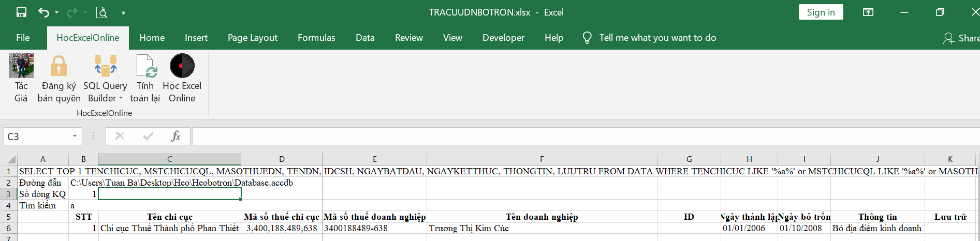Screen dimensions: 980x241
Task: Switch to the Developer tab
Action: pyautogui.click(x=503, y=38)
